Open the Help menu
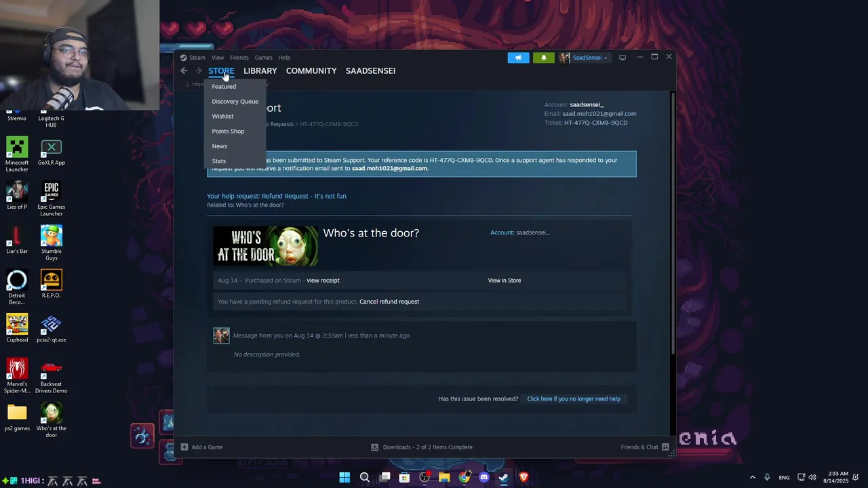 pyautogui.click(x=284, y=58)
